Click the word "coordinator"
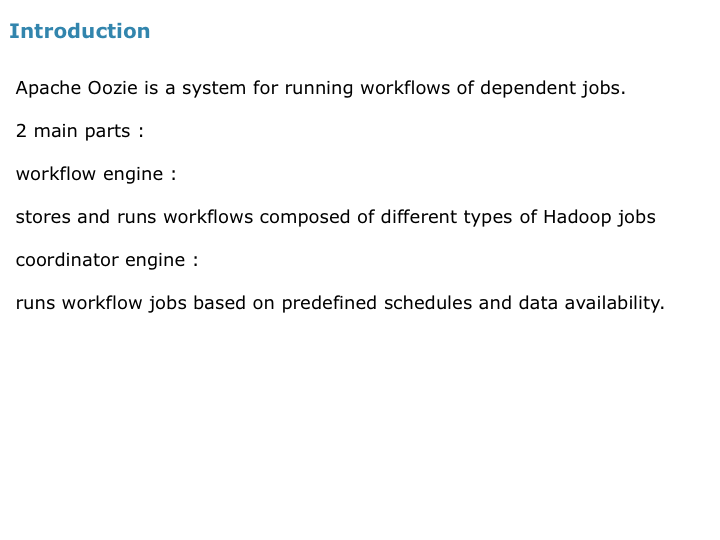This screenshot has width=720, height=540. pos(67,260)
